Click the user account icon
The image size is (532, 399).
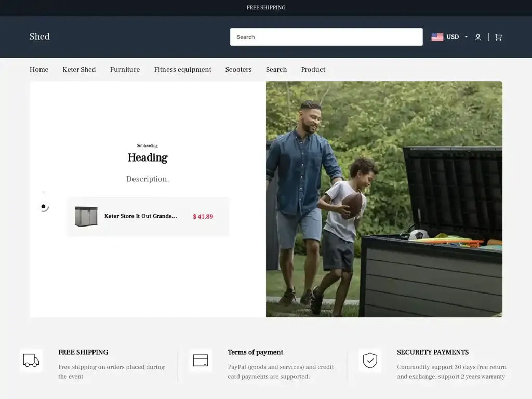[478, 37]
